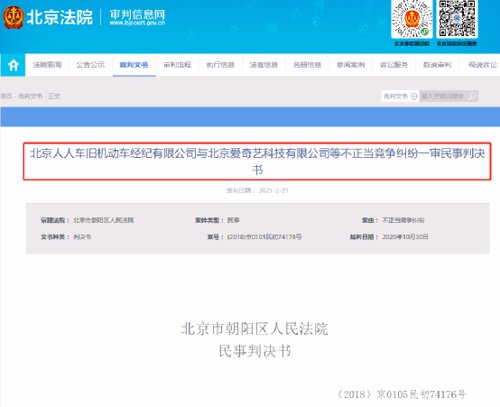
Task: Open 执行信息 navigation item
Action: point(220,65)
